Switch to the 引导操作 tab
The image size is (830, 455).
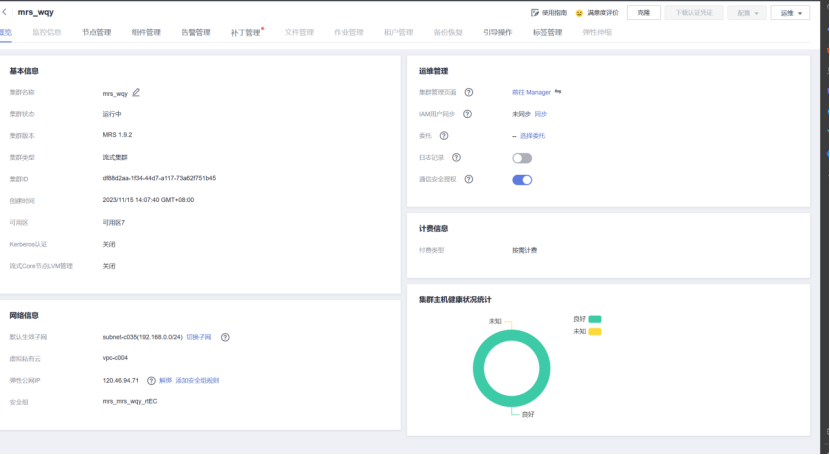coord(498,32)
